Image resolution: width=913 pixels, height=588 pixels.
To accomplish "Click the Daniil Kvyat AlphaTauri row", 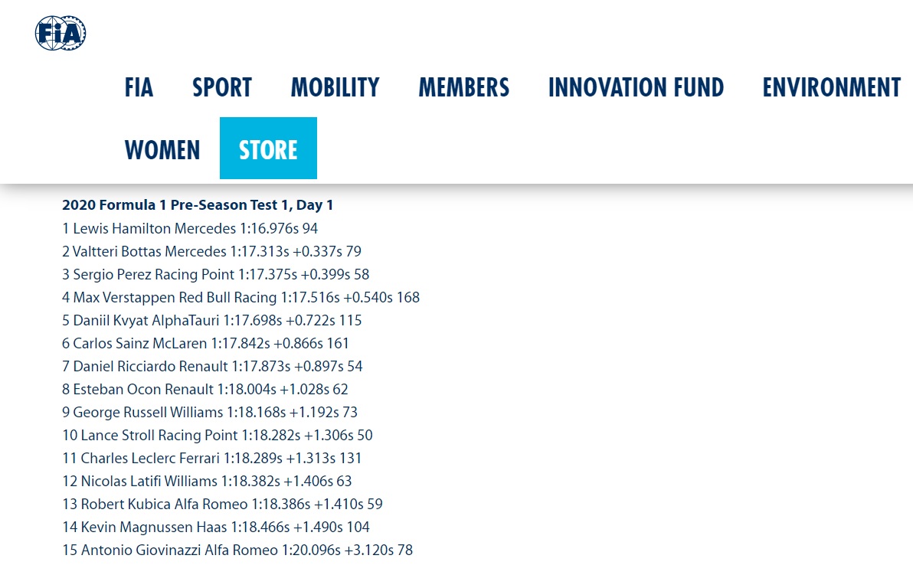I will [x=212, y=320].
